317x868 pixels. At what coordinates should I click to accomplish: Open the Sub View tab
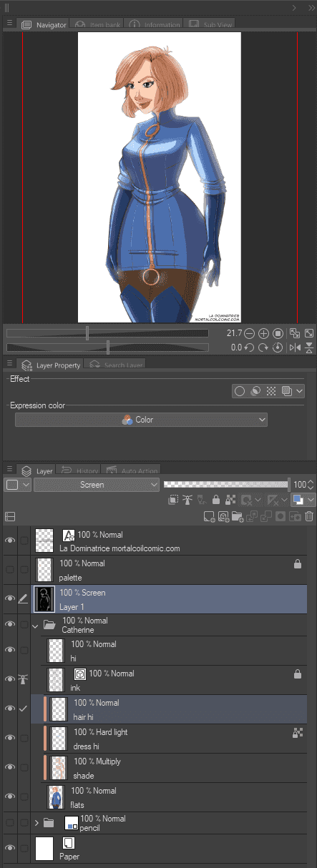[x=210, y=24]
